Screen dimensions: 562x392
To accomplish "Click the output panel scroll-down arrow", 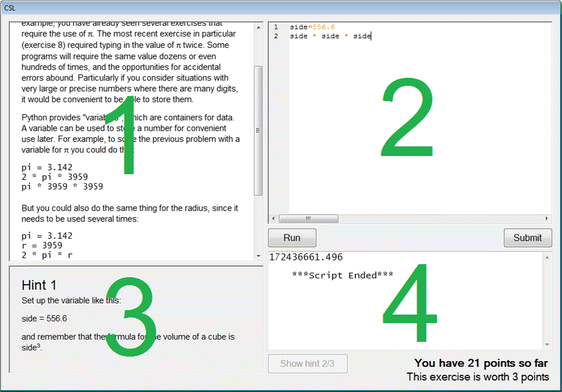I will (x=547, y=344).
